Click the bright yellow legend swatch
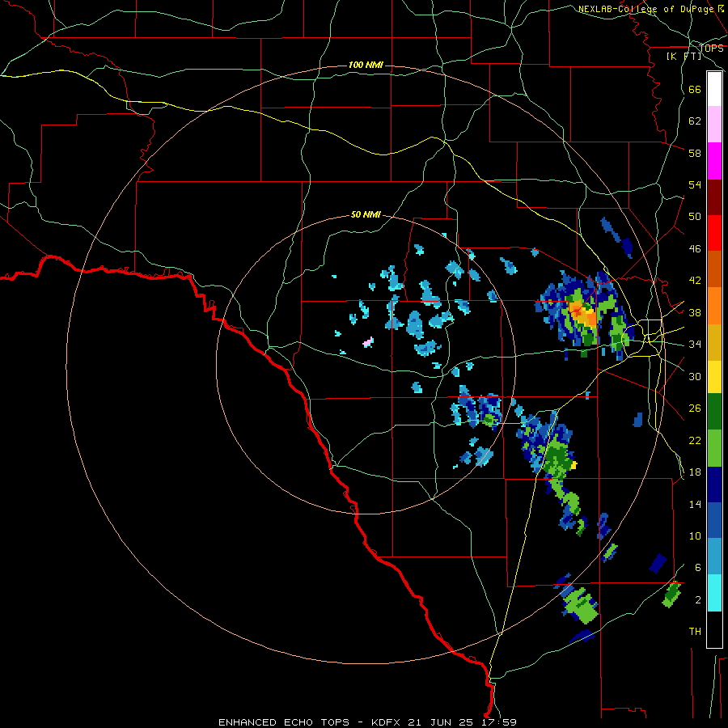Image resolution: width=728 pixels, height=728 pixels. click(x=714, y=377)
